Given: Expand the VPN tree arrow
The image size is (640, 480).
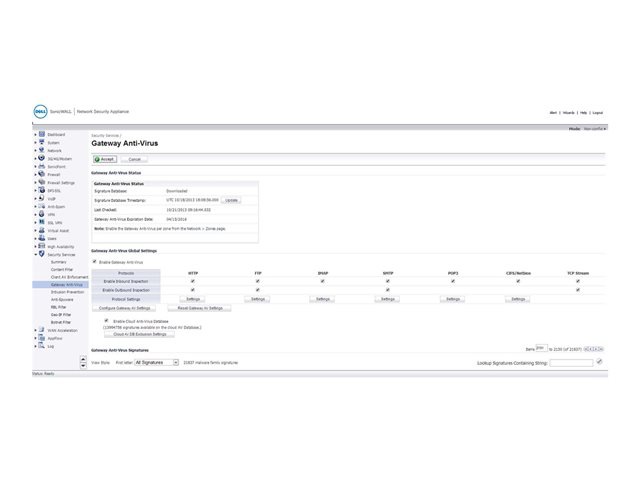Looking at the screenshot, I should (36, 215).
